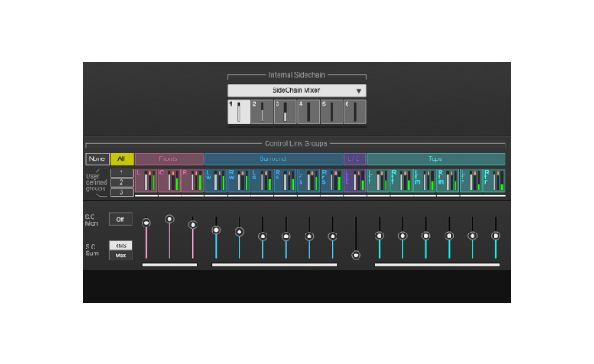The height and width of the screenshot is (364, 594).
Task: Select the Tops link group
Action: tap(435, 159)
